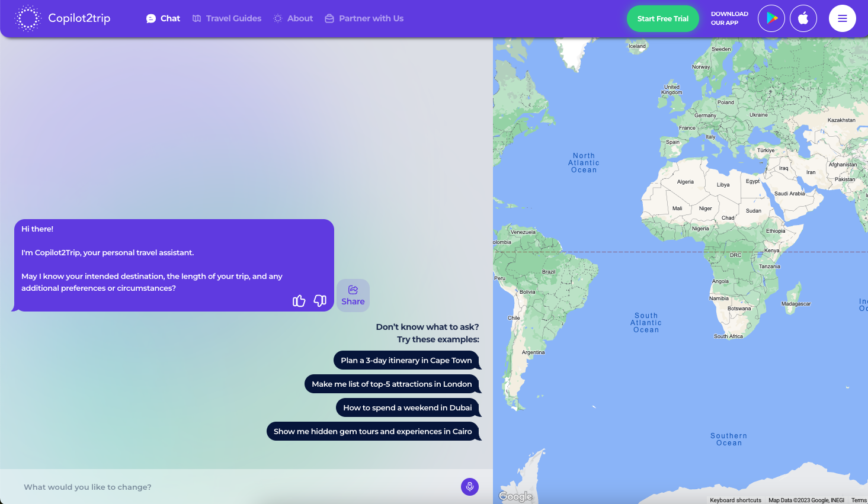Click the Kazakhstan map label
This screenshot has width=868, height=504.
841,120
